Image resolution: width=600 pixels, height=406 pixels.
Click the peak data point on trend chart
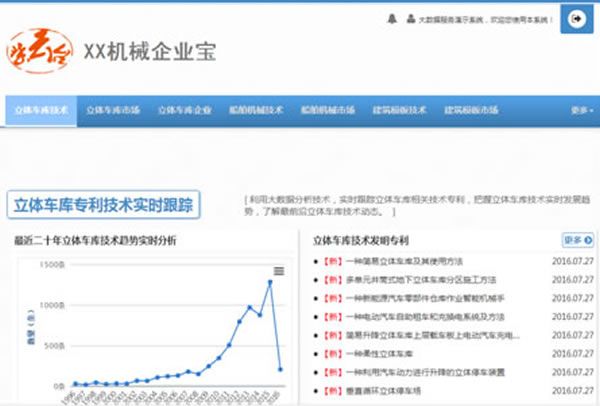click(x=269, y=283)
